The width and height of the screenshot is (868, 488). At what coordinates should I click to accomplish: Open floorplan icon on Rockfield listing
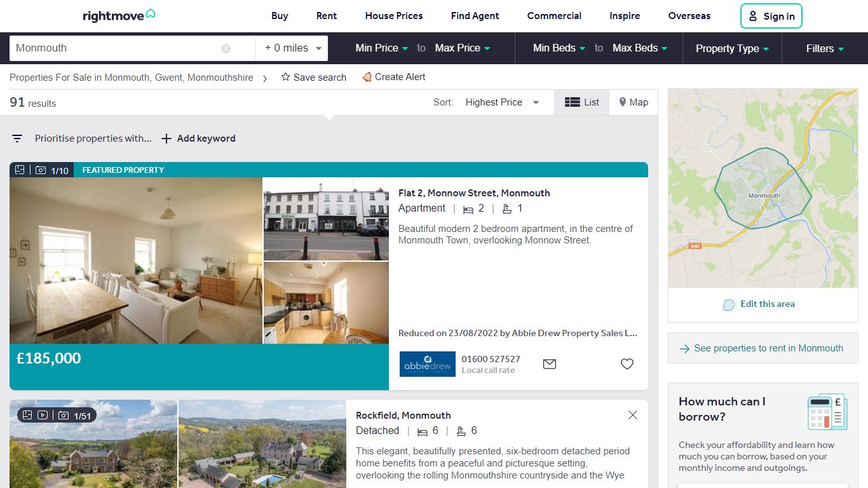[x=27, y=415]
